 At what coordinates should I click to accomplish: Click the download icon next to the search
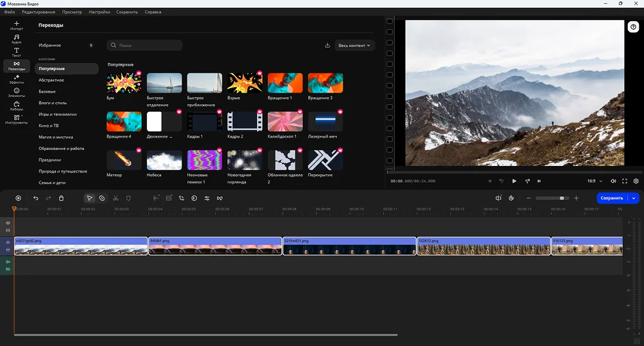pyautogui.click(x=327, y=45)
